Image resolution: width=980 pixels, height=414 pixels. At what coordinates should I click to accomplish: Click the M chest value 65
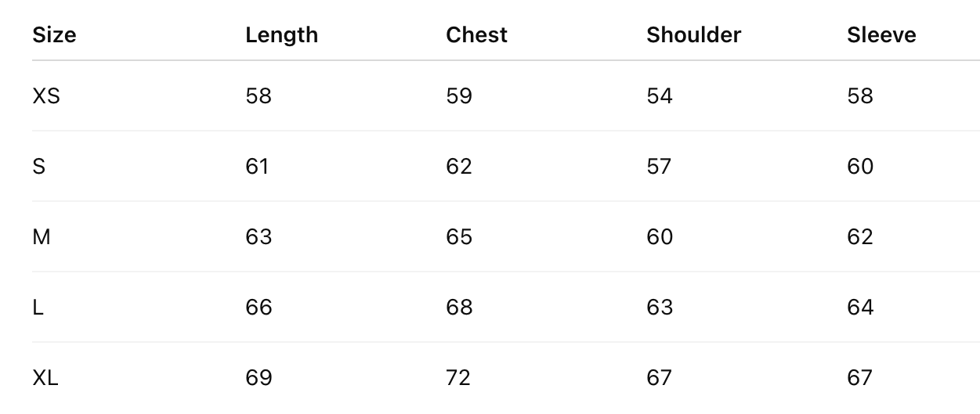click(459, 237)
